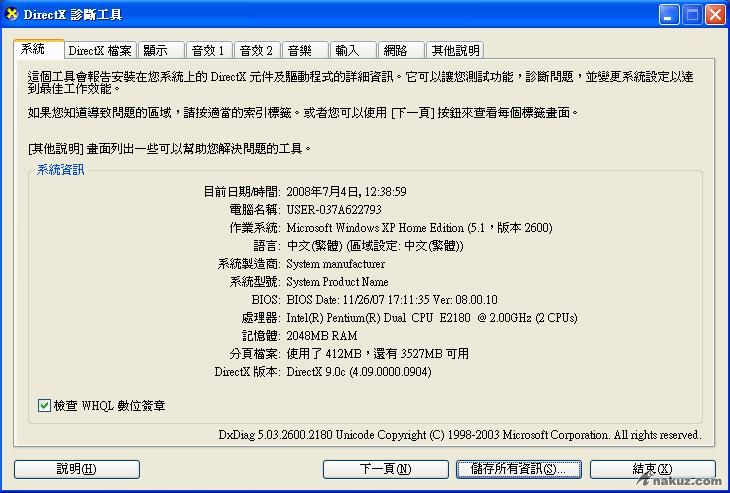Select the 音效 2 tab
This screenshot has width=730, height=493.
[257, 50]
